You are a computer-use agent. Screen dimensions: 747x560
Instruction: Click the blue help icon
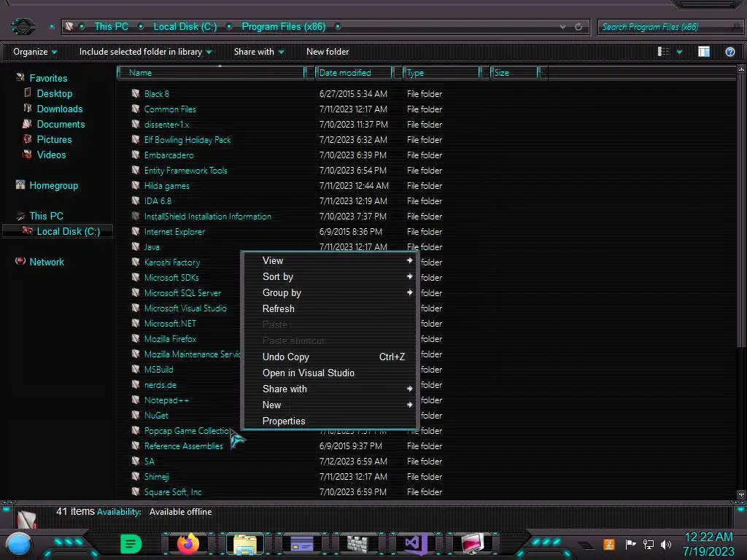click(x=729, y=52)
